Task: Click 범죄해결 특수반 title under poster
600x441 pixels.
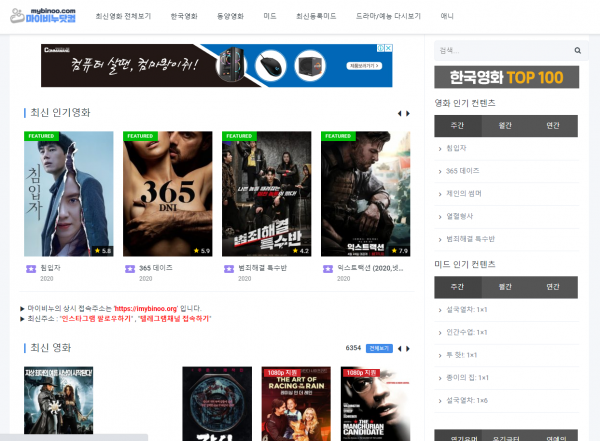Action: point(262,268)
